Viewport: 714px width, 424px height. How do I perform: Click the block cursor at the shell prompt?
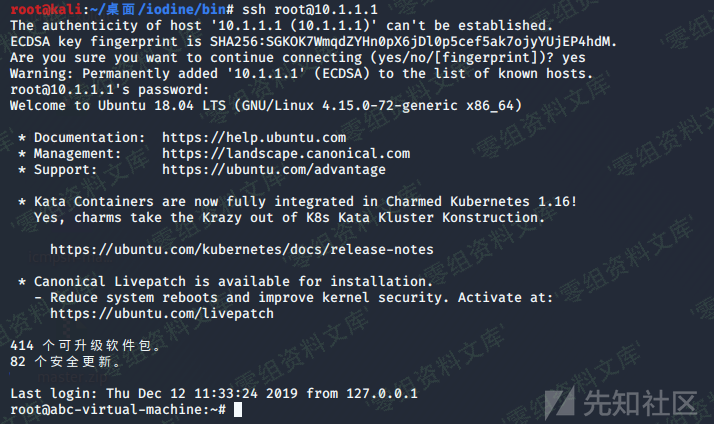coord(237,410)
